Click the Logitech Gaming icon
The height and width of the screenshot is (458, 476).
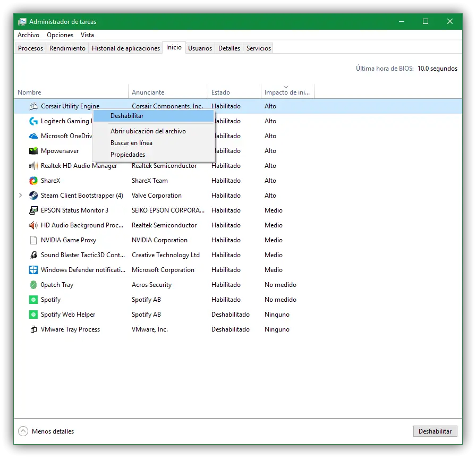[x=33, y=121]
